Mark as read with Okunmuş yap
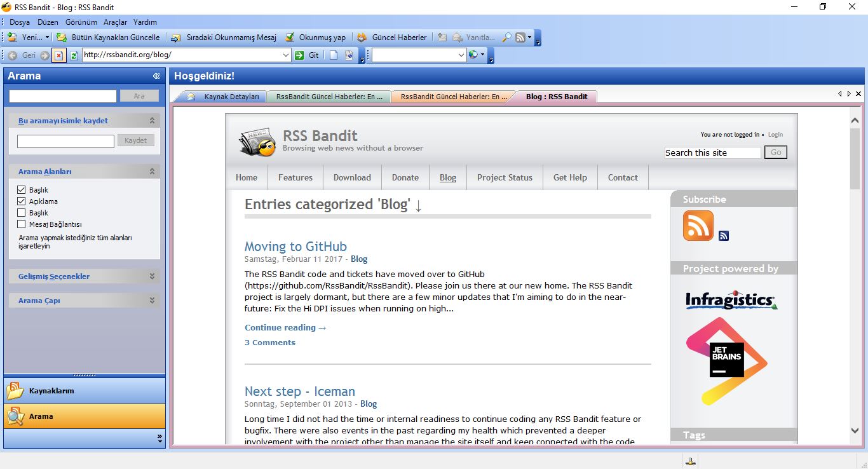 click(315, 37)
